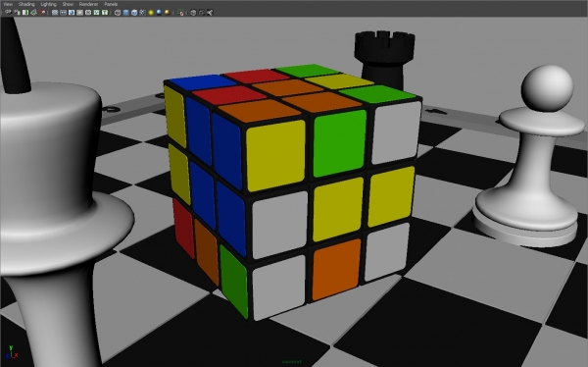Click yellow sphere use all lights icon
588x367 pixels.
[x=151, y=13]
